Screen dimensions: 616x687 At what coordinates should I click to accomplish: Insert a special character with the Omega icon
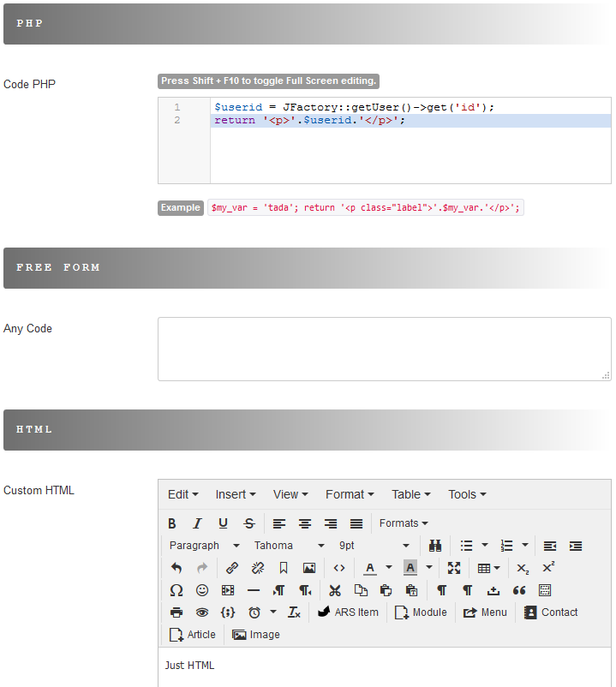click(x=176, y=590)
